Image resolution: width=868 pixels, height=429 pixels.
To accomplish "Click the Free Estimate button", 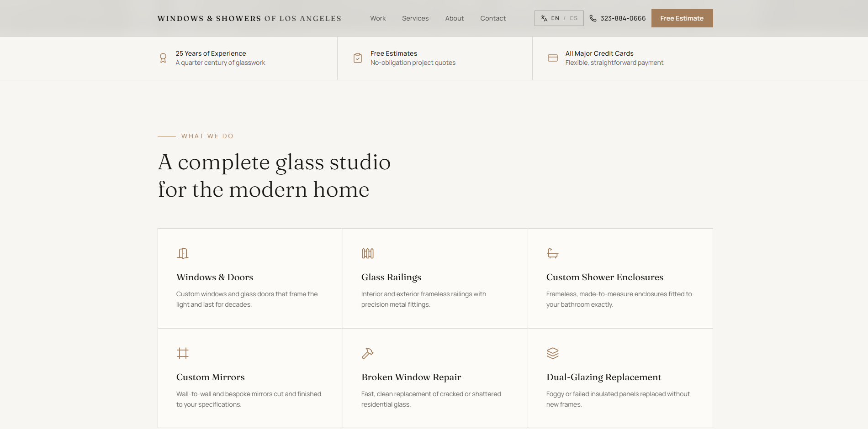I will tap(682, 18).
